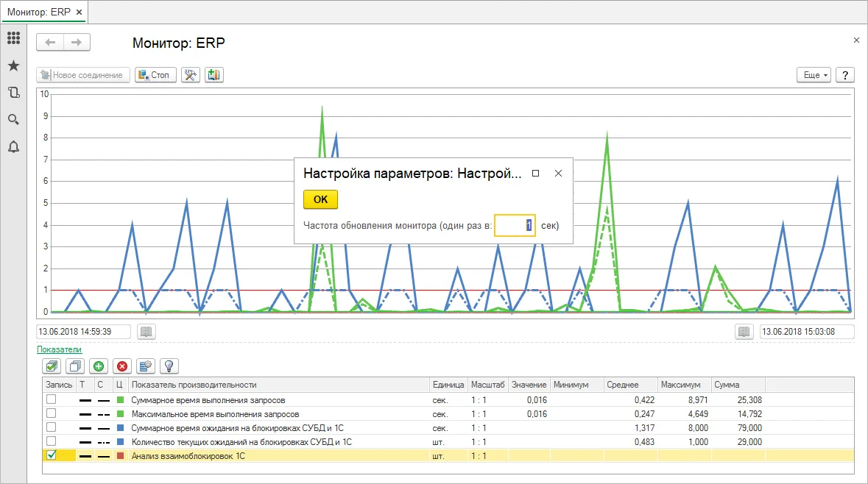Open monitor settings tools icon

click(191, 75)
